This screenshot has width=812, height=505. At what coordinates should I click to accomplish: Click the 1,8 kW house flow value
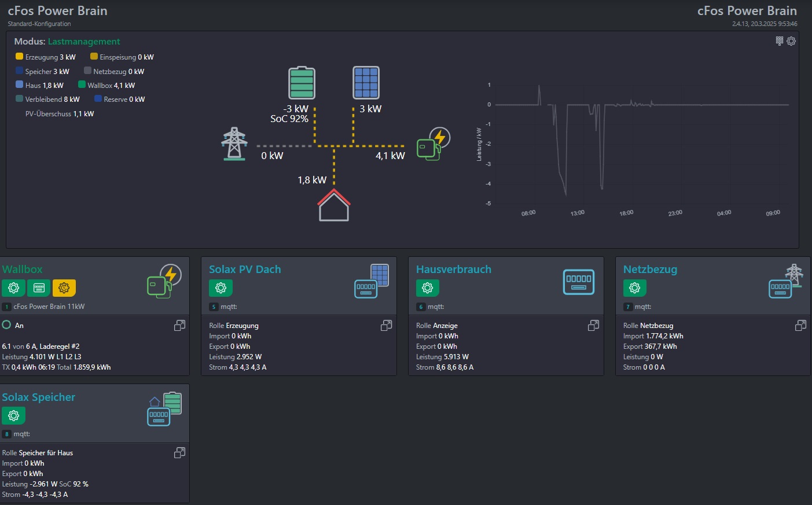pos(312,180)
